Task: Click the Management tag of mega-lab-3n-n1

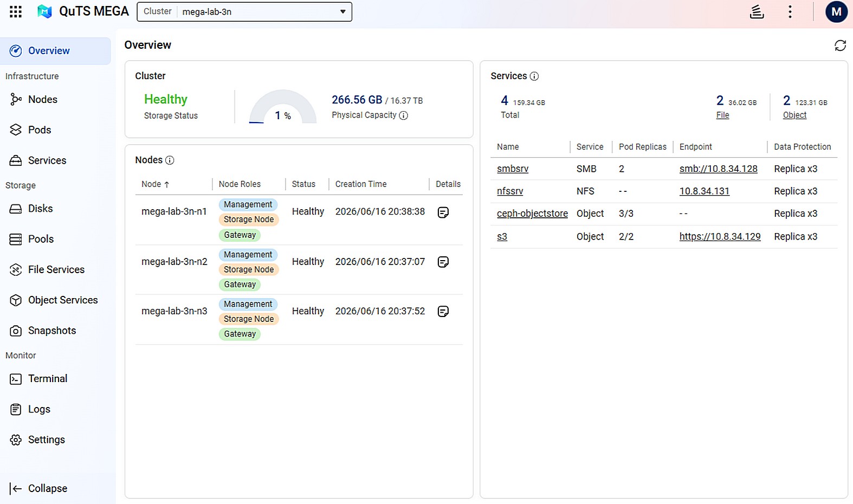Action: click(248, 204)
